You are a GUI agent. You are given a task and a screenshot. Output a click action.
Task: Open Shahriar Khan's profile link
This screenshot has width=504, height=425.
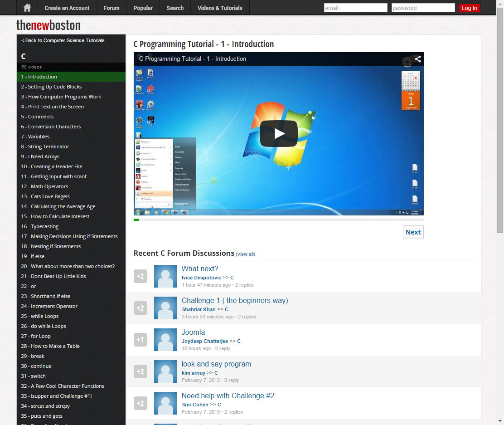click(x=199, y=309)
